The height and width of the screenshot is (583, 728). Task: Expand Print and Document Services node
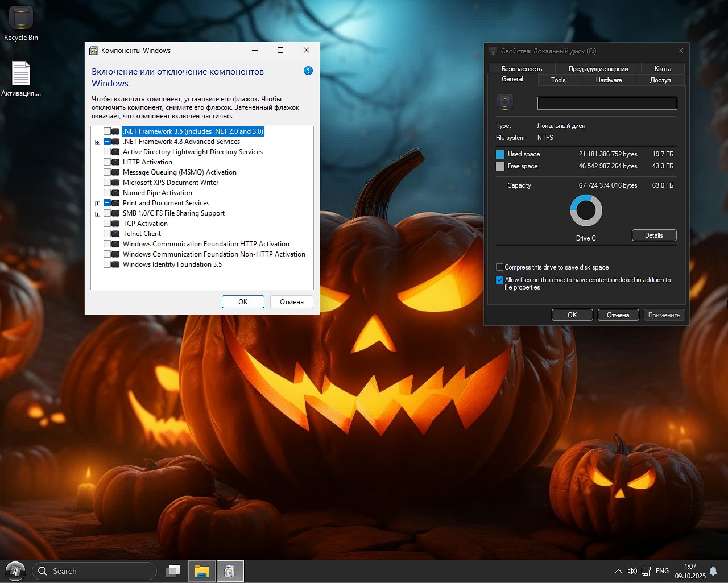tap(98, 204)
